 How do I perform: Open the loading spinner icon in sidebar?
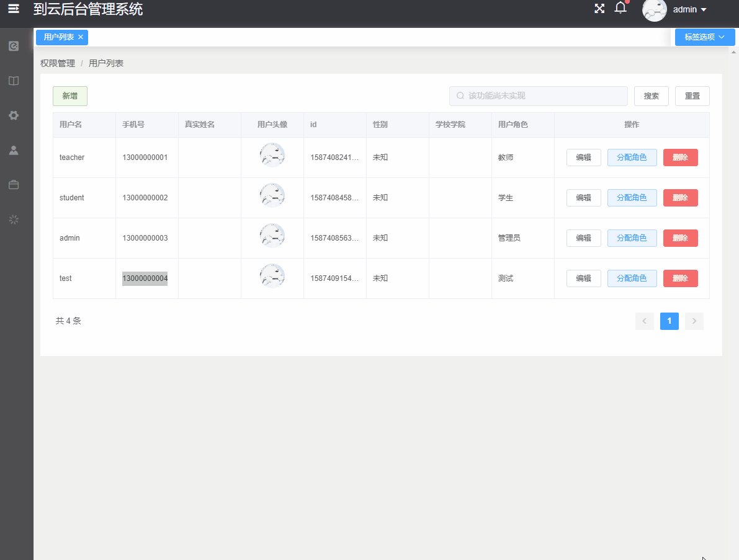pos(14,220)
